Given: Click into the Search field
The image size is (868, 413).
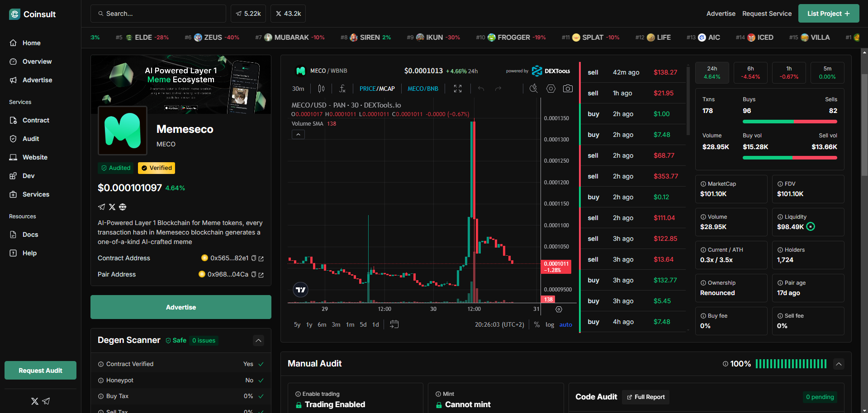Looking at the screenshot, I should point(158,14).
